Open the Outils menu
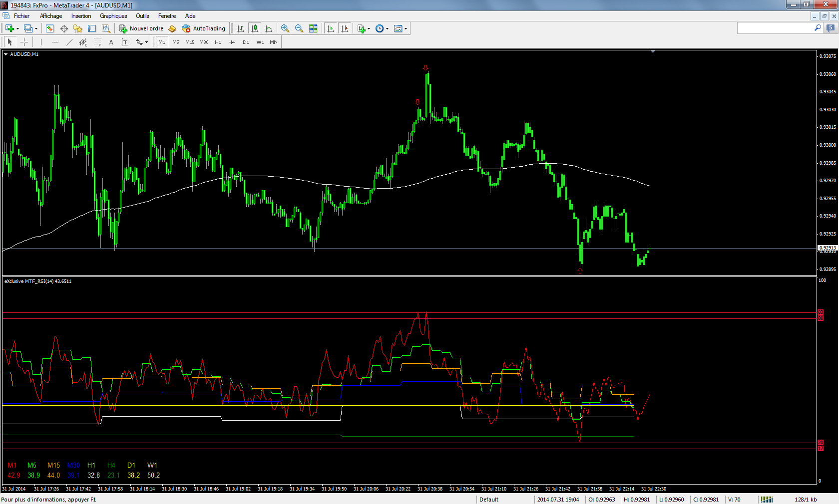Screen dimensions: 839x504 pos(142,16)
